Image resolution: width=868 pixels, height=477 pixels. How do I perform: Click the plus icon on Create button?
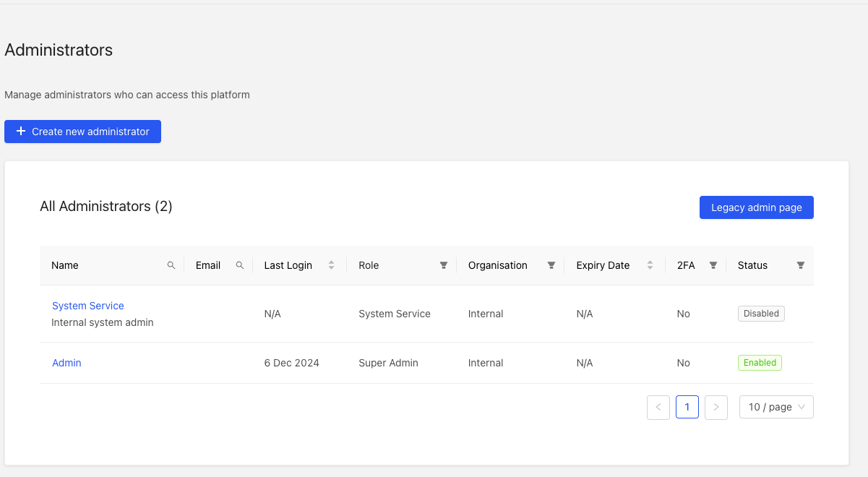point(21,132)
